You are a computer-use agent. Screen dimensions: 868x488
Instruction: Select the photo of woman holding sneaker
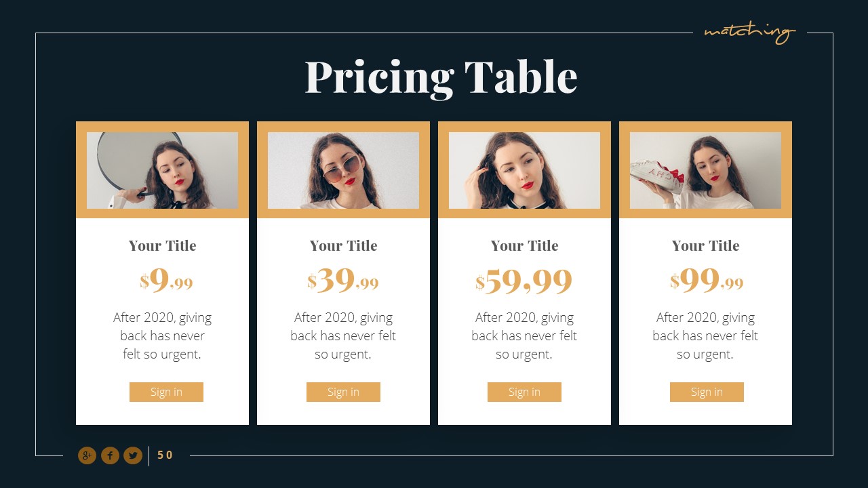coord(705,170)
